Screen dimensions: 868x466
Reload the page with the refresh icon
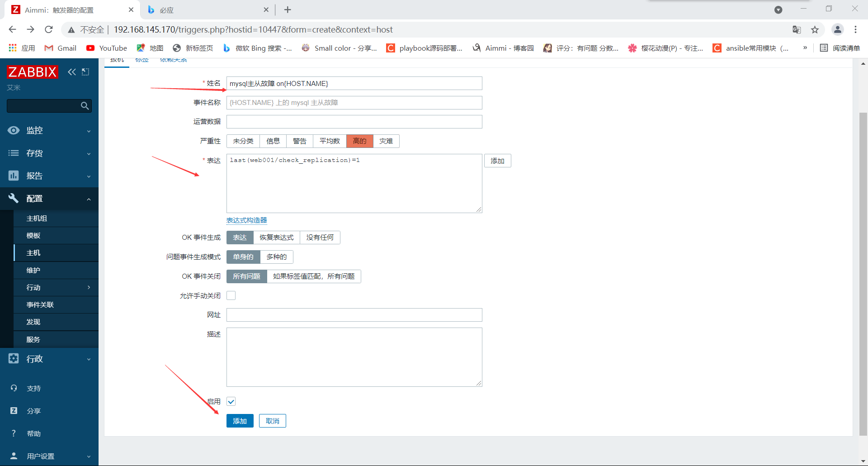pos(49,29)
